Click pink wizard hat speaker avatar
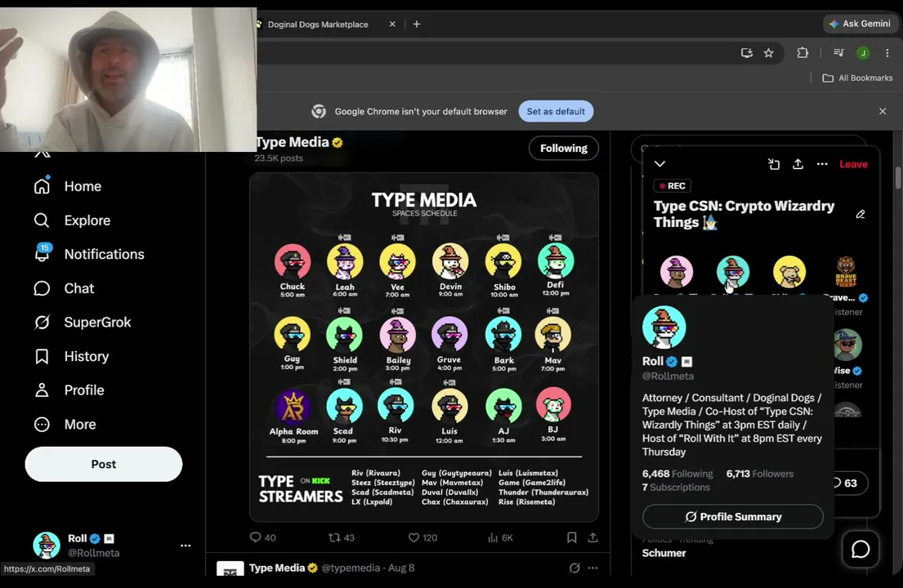Image resolution: width=903 pixels, height=588 pixels. point(677,272)
